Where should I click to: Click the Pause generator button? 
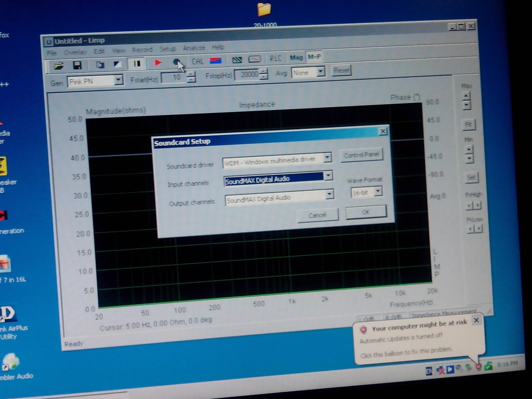tap(137, 64)
